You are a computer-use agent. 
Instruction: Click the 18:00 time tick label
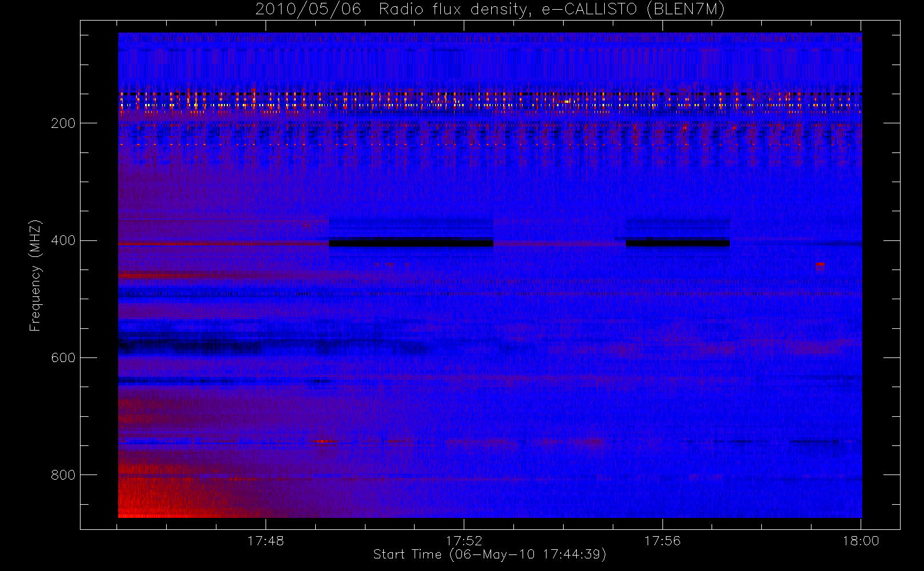pyautogui.click(x=861, y=541)
